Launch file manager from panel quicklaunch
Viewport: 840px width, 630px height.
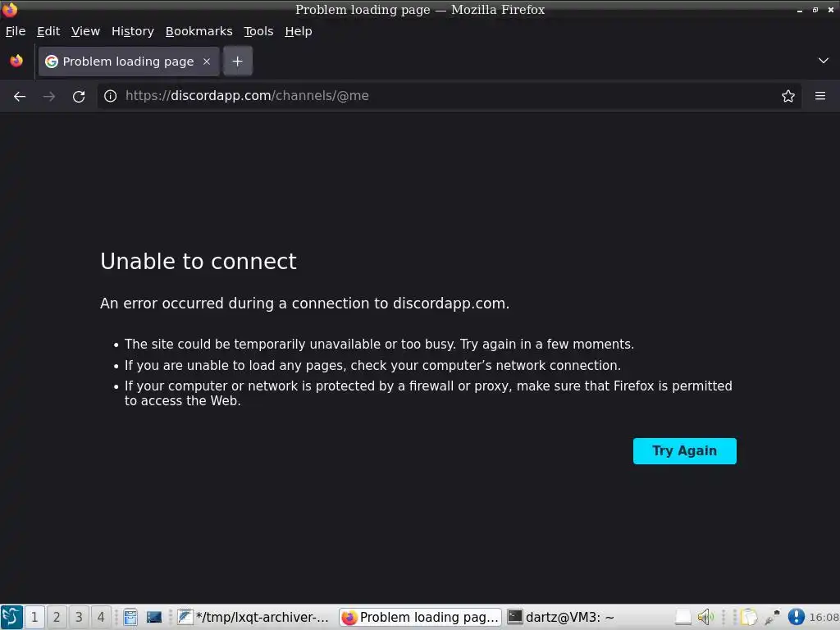[130, 617]
